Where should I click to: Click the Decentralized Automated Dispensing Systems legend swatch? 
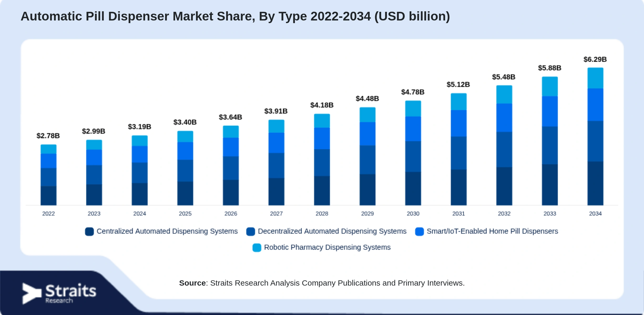coord(251,232)
